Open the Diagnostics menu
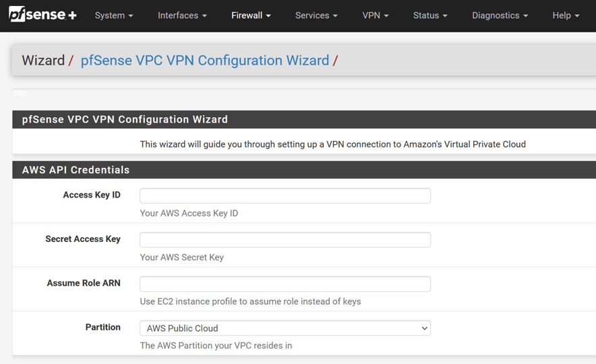The image size is (596, 364). coord(500,16)
